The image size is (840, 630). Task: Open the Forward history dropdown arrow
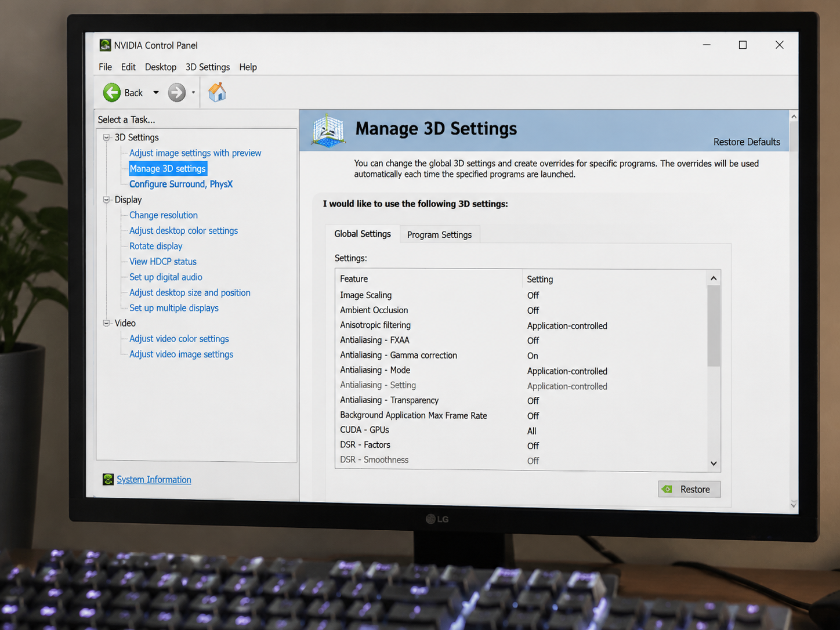[193, 92]
